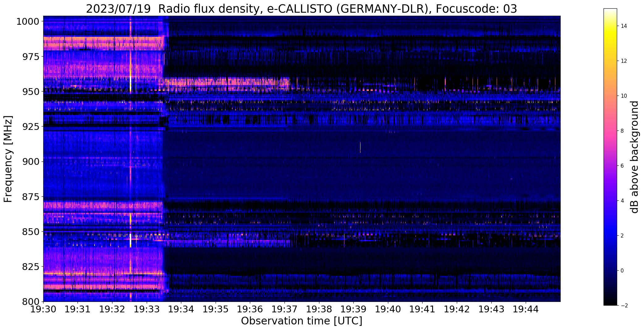The width and height of the screenshot is (644, 330).
Task: Click the plot title mentioning e-CALLISTO GERMANY-DLR
Action: click(301, 9)
